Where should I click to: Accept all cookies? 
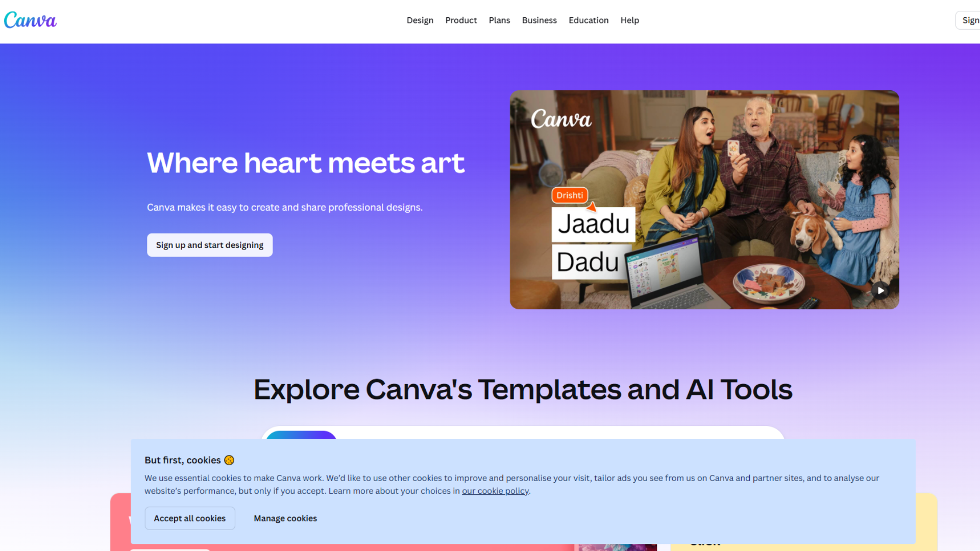point(189,518)
